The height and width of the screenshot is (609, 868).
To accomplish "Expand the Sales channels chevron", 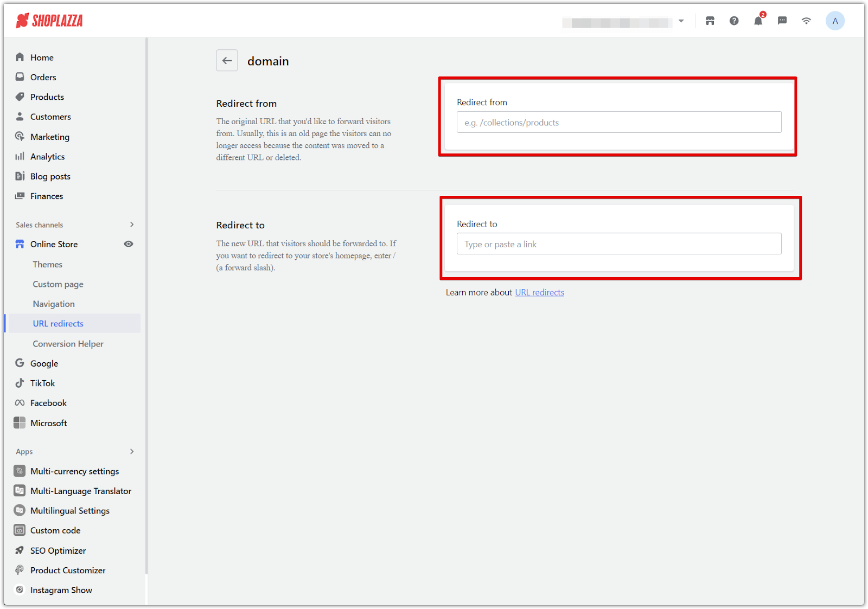I will pos(132,225).
